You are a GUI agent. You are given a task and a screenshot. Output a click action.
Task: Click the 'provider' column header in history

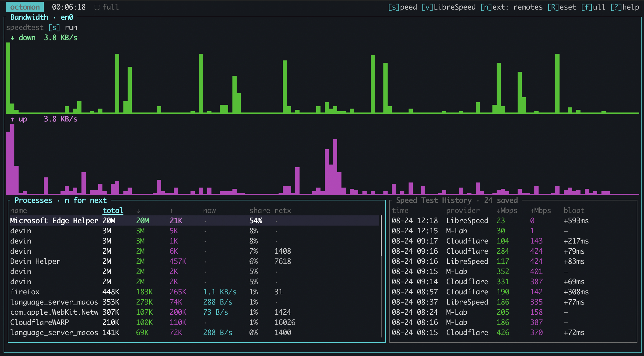pyautogui.click(x=463, y=211)
